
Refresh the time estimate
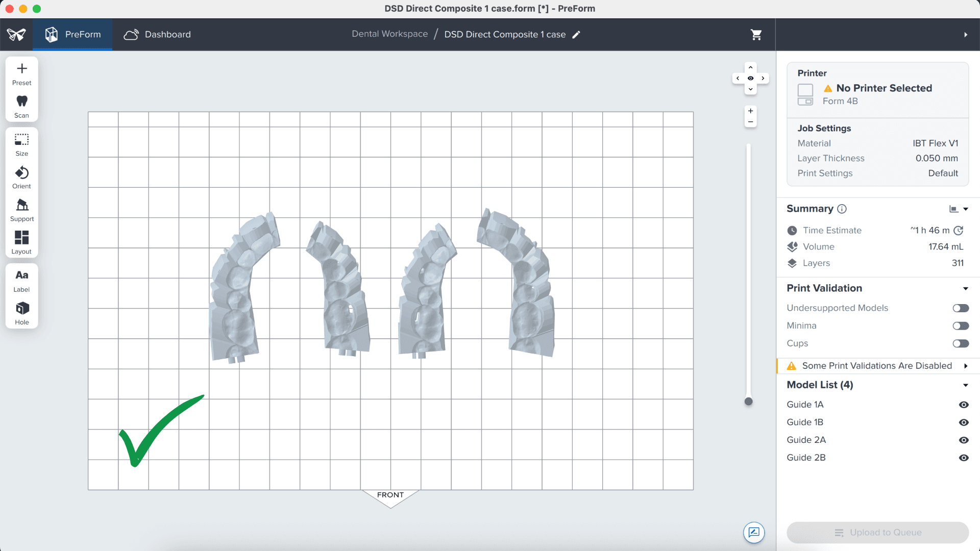pyautogui.click(x=959, y=231)
